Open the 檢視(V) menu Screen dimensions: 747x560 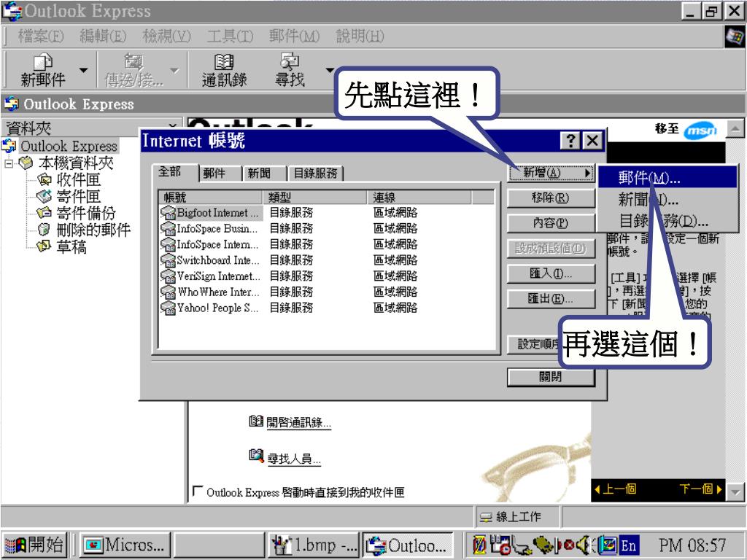point(166,36)
